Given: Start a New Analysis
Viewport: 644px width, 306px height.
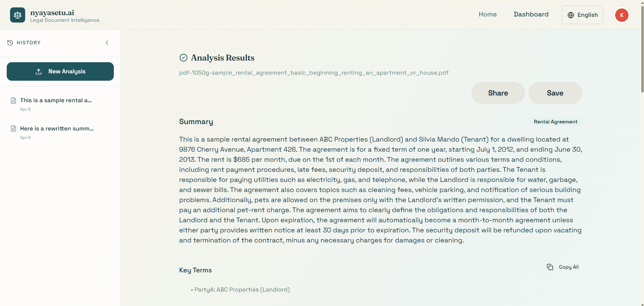Looking at the screenshot, I should coord(60,71).
